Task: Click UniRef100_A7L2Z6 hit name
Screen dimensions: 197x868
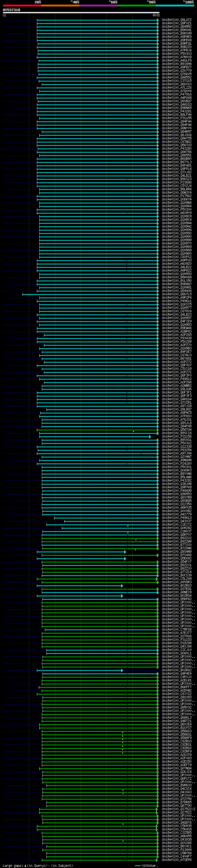Action: (176, 88)
